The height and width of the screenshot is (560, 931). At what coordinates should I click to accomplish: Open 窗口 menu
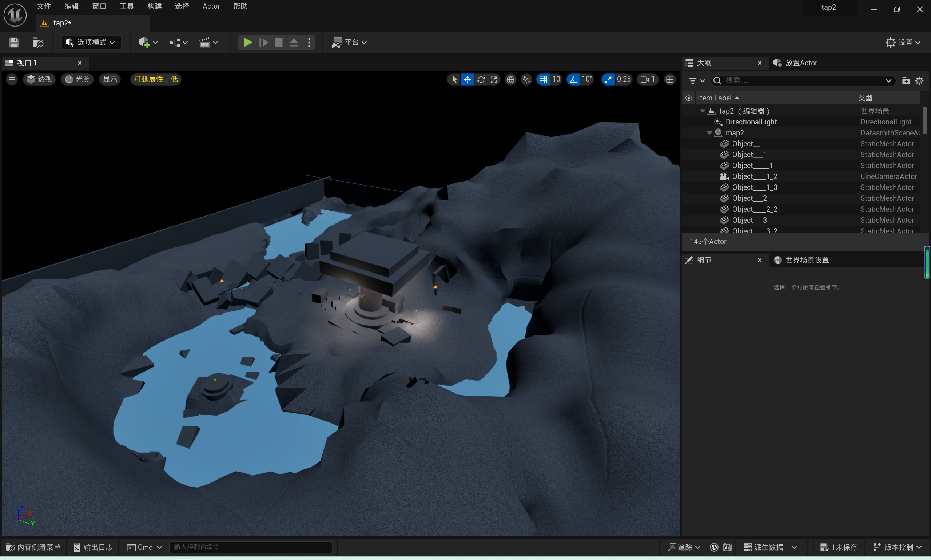[x=99, y=7]
